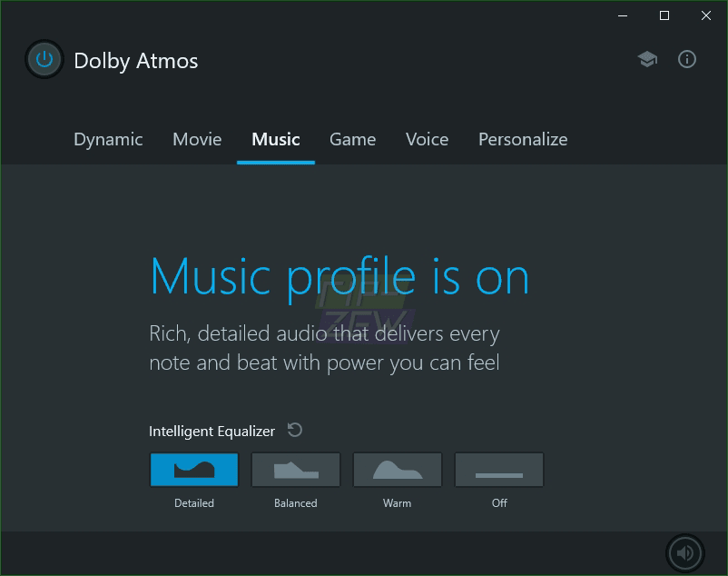
Task: Switch to the Voice tab
Action: pyautogui.click(x=428, y=139)
